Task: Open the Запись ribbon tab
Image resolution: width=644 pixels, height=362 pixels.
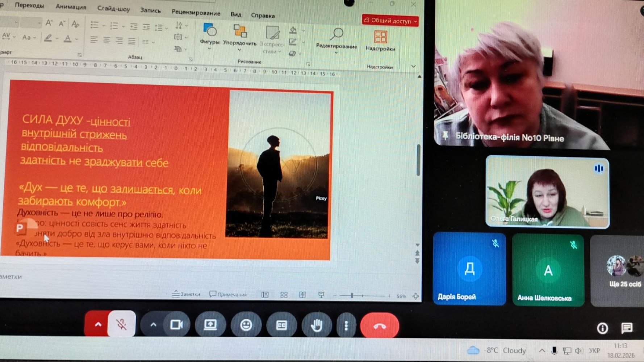Action: 150,10
